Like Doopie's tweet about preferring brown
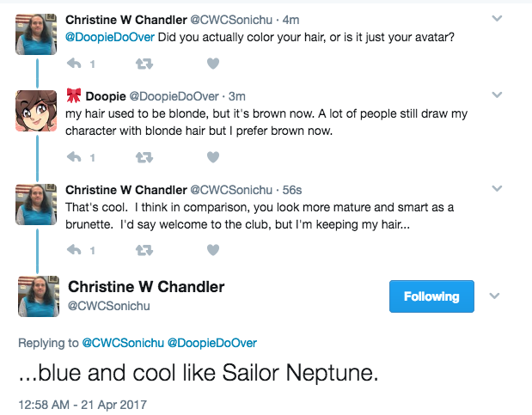The width and height of the screenshot is (532, 415). (x=213, y=157)
